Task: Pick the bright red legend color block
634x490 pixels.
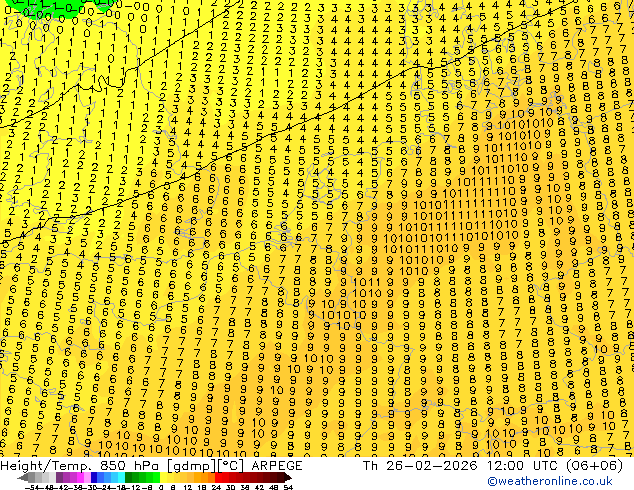Action: pyautogui.click(x=218, y=477)
